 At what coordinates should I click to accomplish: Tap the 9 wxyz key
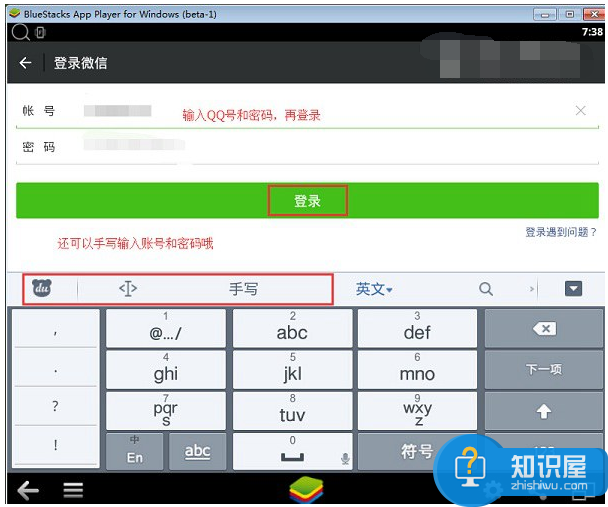click(417, 411)
